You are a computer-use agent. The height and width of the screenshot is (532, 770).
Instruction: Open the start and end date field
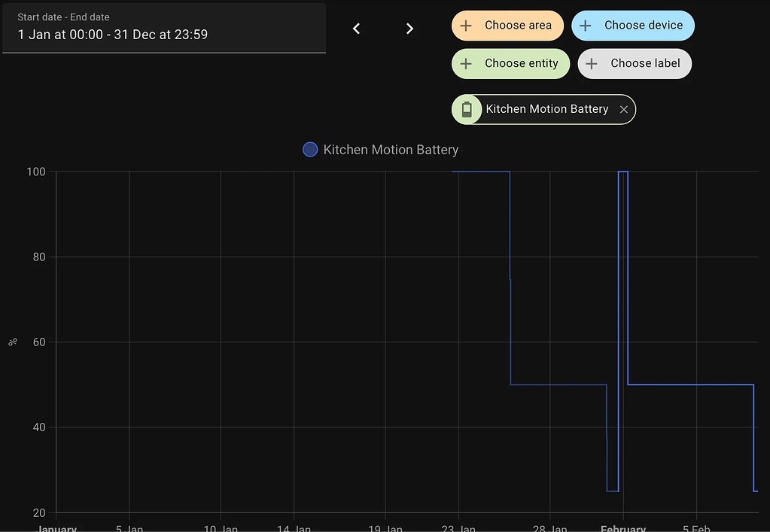(x=164, y=28)
